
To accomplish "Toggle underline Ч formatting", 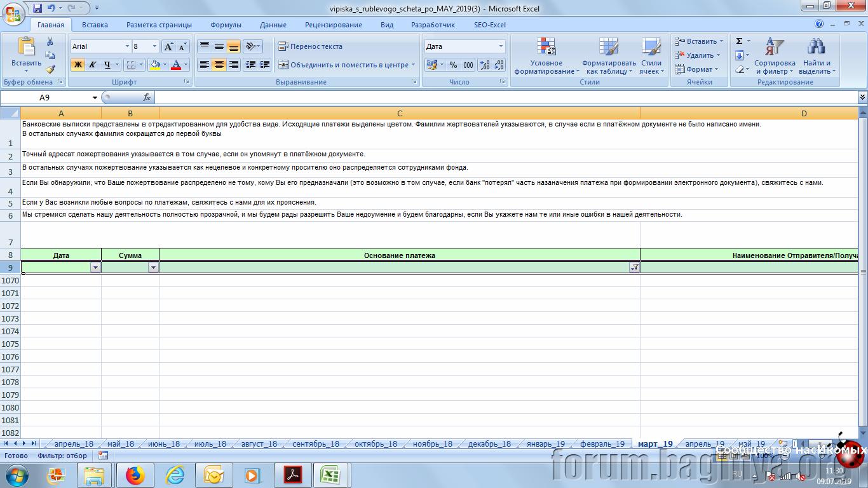I will [x=107, y=65].
